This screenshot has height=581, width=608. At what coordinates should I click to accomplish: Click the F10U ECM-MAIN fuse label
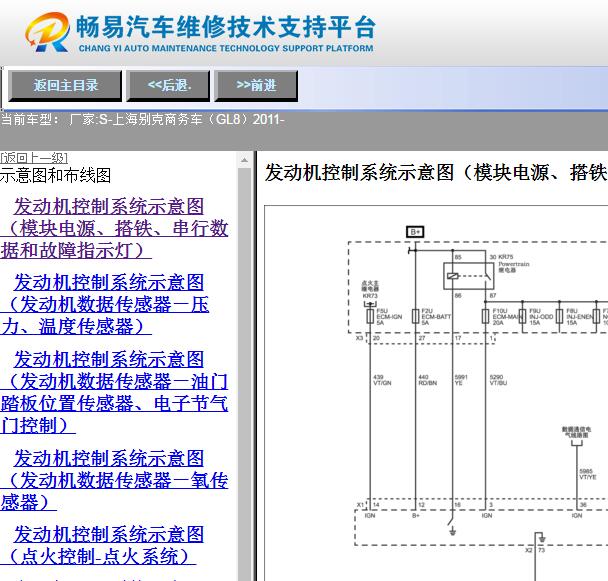click(505, 316)
